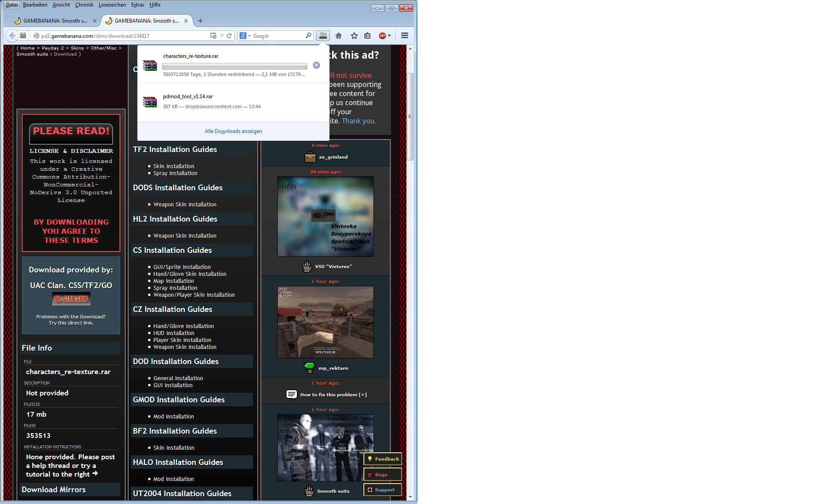Open HUD Installation under CZ guides

pos(174,333)
